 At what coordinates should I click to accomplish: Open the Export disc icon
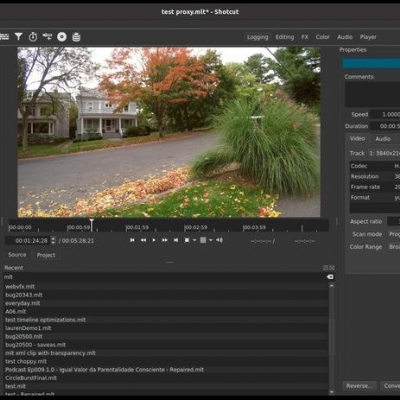coord(62,37)
